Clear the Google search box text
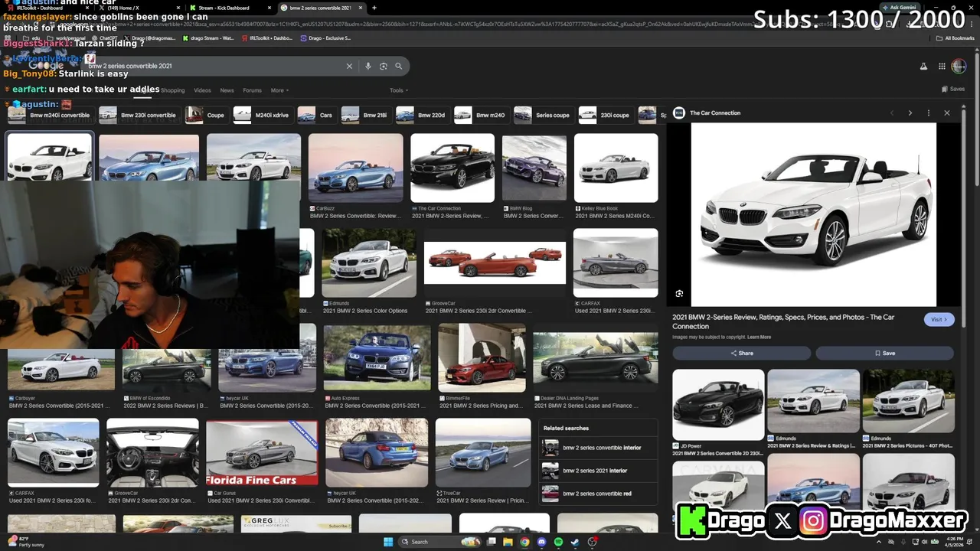Viewport: 980px width, 551px height. pyautogui.click(x=349, y=67)
